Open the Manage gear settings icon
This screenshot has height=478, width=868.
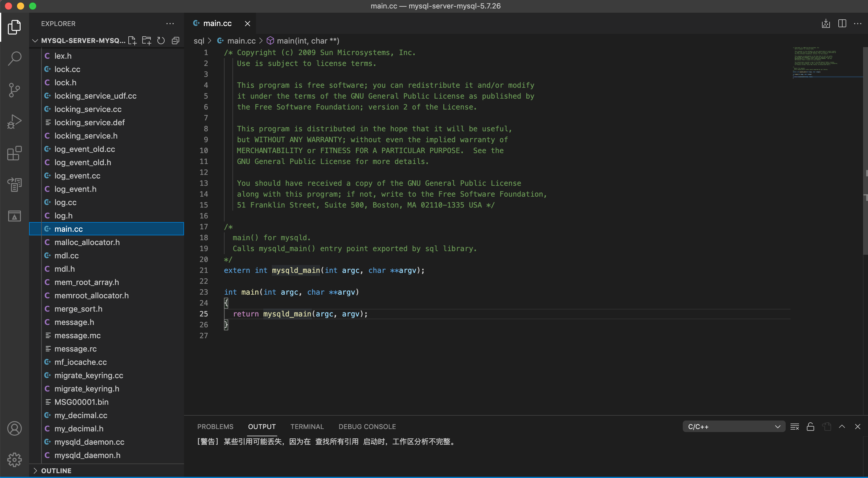(x=14, y=460)
